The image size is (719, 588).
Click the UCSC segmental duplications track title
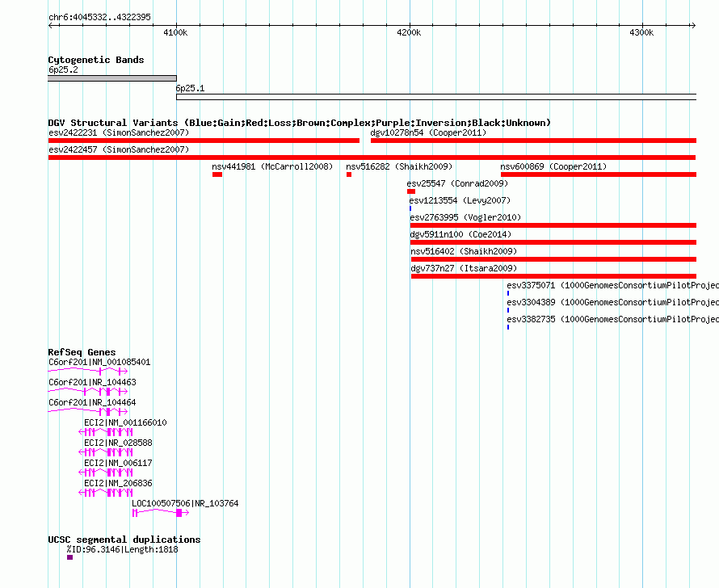[x=124, y=540]
